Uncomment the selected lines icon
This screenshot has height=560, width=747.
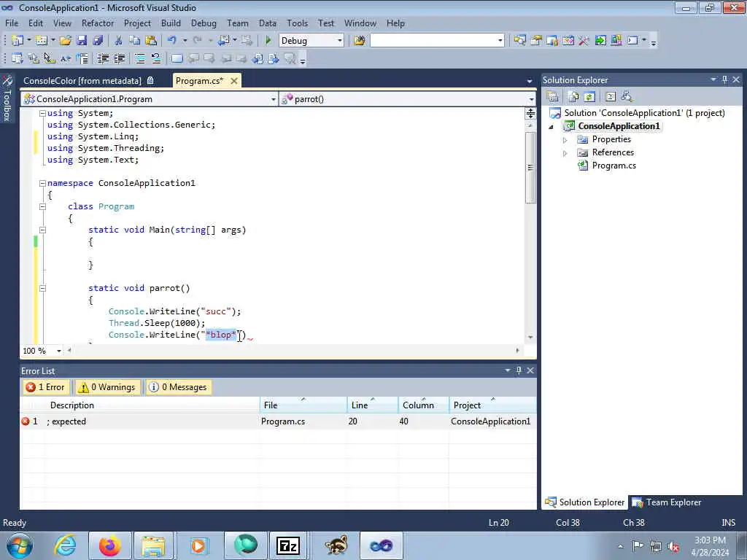(156, 58)
